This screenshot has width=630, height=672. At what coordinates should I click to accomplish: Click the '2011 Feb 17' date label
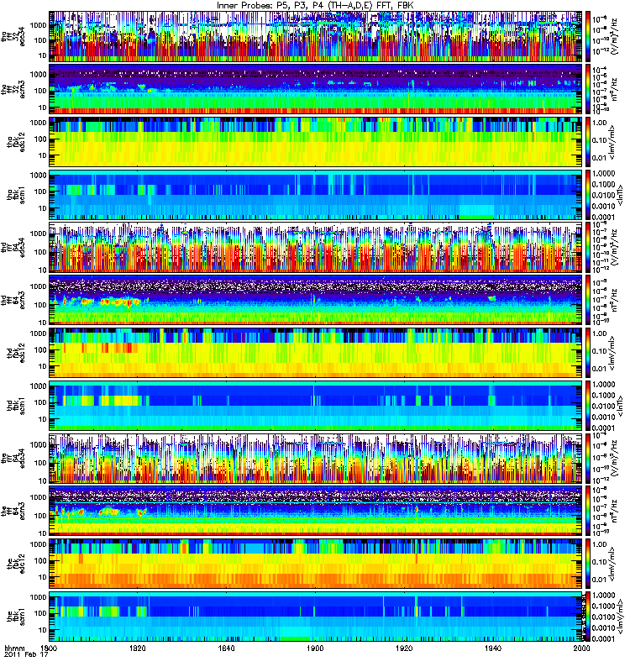coord(26,654)
